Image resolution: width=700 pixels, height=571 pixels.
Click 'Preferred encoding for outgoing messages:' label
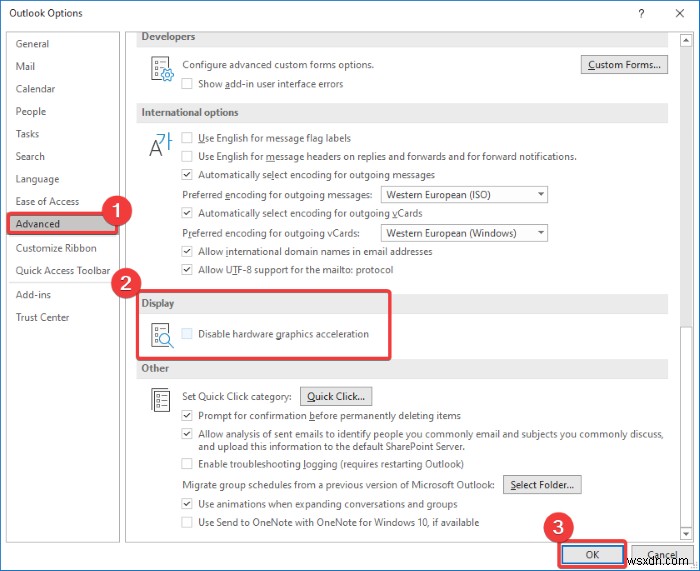click(277, 195)
